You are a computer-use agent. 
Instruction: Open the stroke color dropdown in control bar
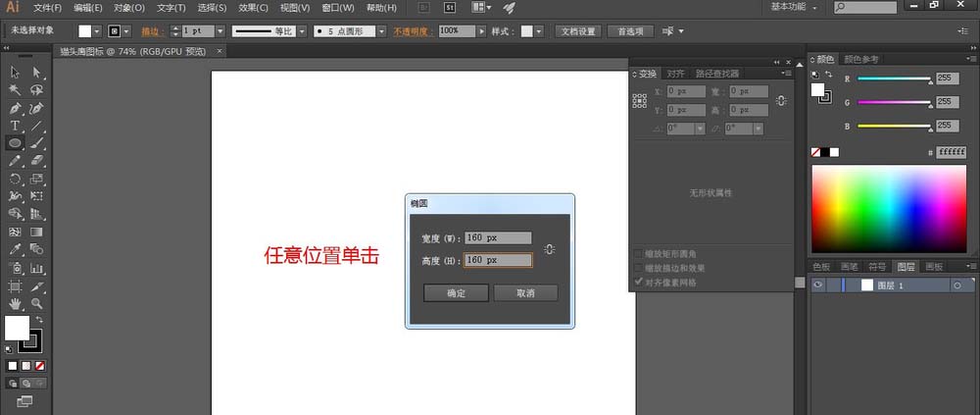point(126,31)
